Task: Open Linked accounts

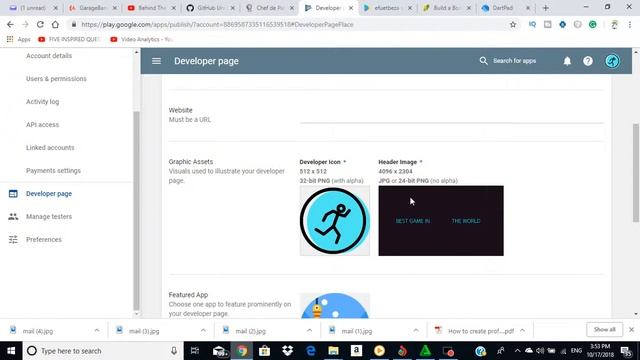Action: pyautogui.click(x=50, y=147)
